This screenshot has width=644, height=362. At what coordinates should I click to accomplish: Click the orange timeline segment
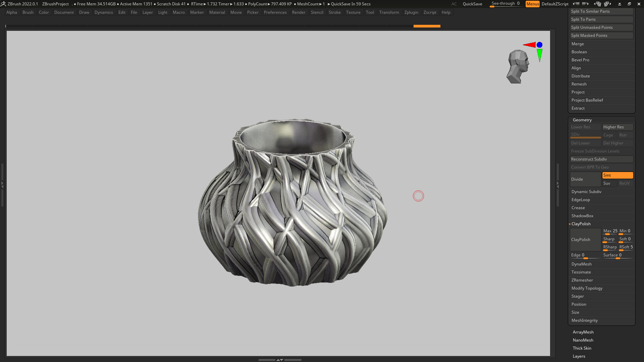pos(427,26)
